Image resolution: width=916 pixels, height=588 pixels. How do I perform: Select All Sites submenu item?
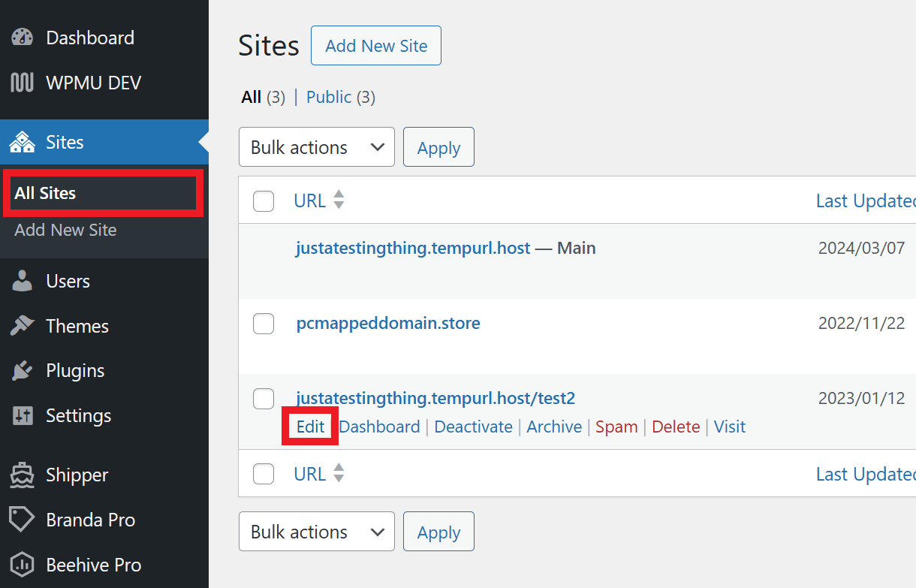click(45, 193)
